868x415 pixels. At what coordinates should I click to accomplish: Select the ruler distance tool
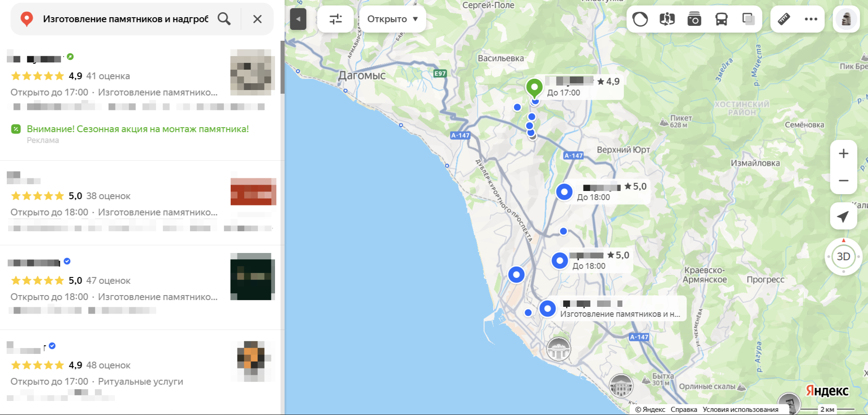784,19
